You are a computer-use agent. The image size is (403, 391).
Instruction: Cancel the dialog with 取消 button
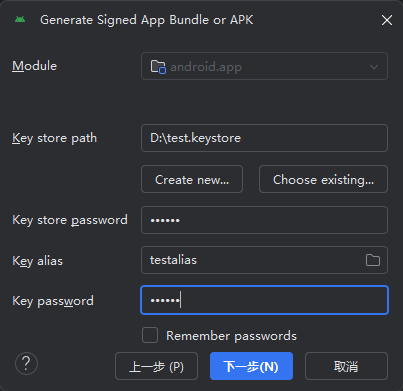(x=346, y=366)
